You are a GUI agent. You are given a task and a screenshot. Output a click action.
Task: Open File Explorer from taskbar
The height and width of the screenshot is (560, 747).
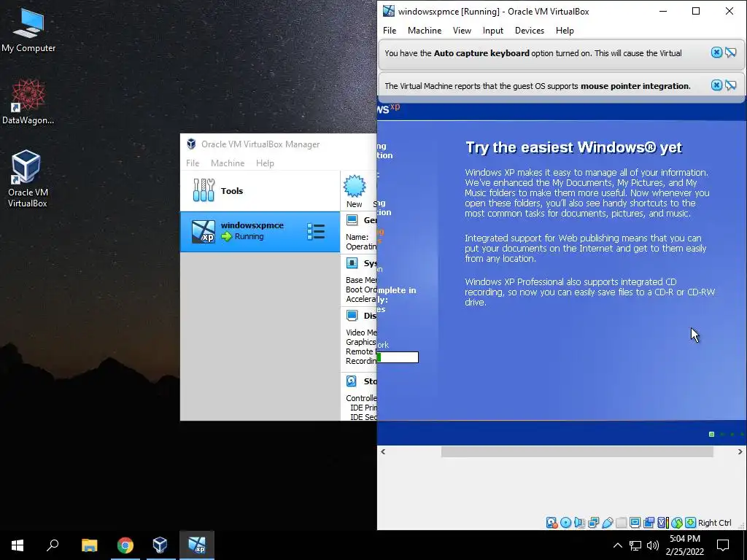[x=90, y=545]
